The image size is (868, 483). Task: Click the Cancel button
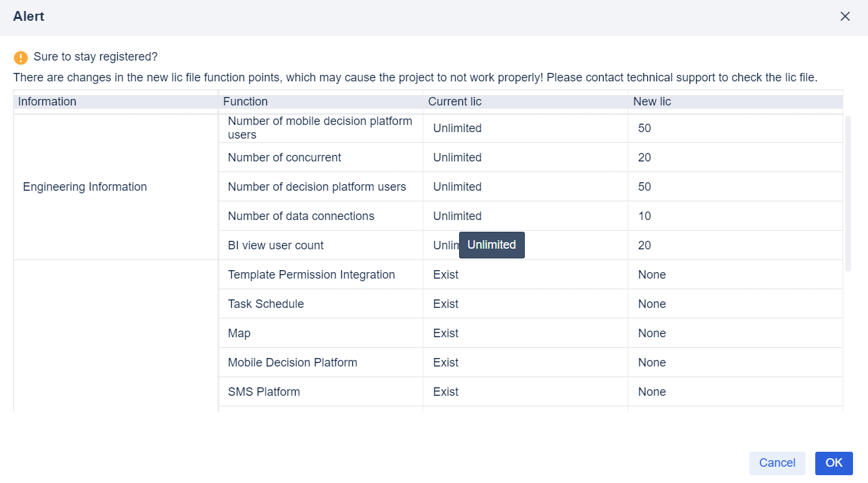(x=777, y=463)
